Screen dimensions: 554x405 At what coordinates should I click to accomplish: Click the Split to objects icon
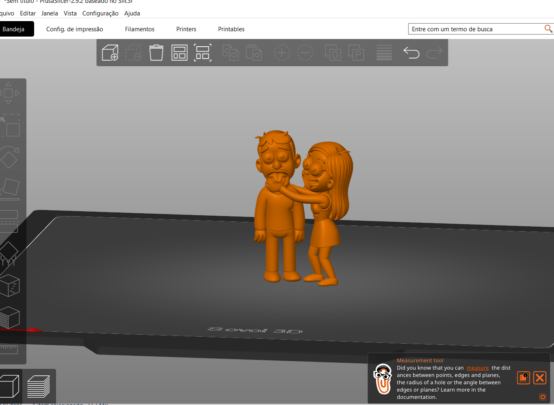333,53
